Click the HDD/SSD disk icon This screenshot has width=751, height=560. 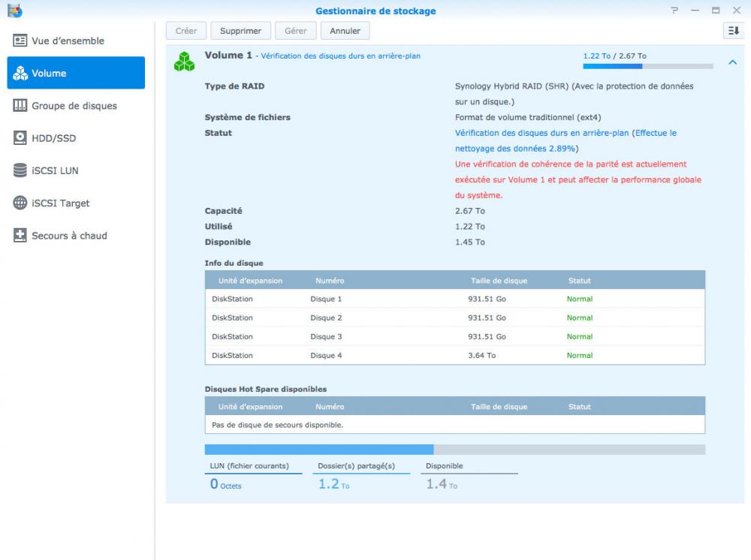coord(20,138)
